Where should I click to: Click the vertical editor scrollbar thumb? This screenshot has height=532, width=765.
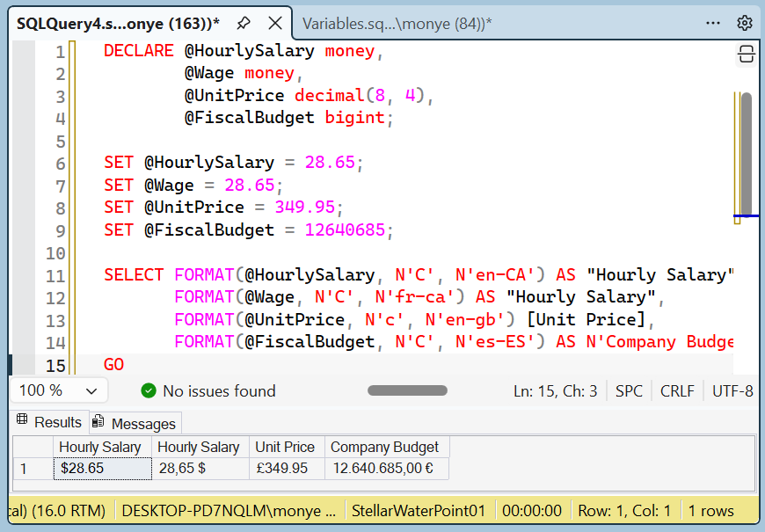pyautogui.click(x=746, y=154)
